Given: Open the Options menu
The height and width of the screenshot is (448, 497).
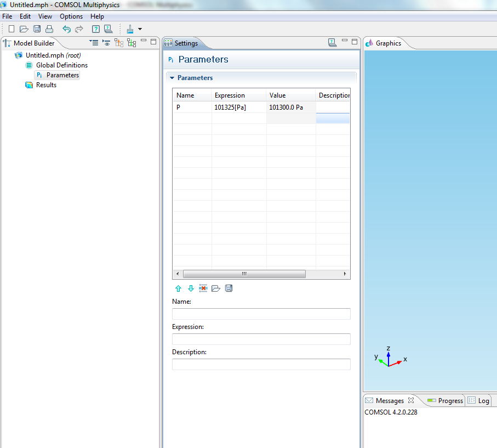Looking at the screenshot, I should click(x=71, y=16).
